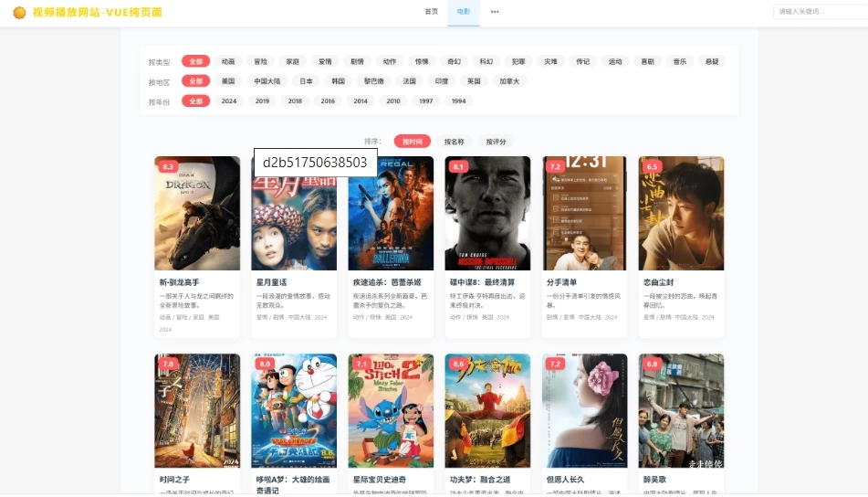Open the 哆啦A梦 movie poster
Image resolution: width=868 pixels, height=497 pixels.
pyautogui.click(x=294, y=410)
